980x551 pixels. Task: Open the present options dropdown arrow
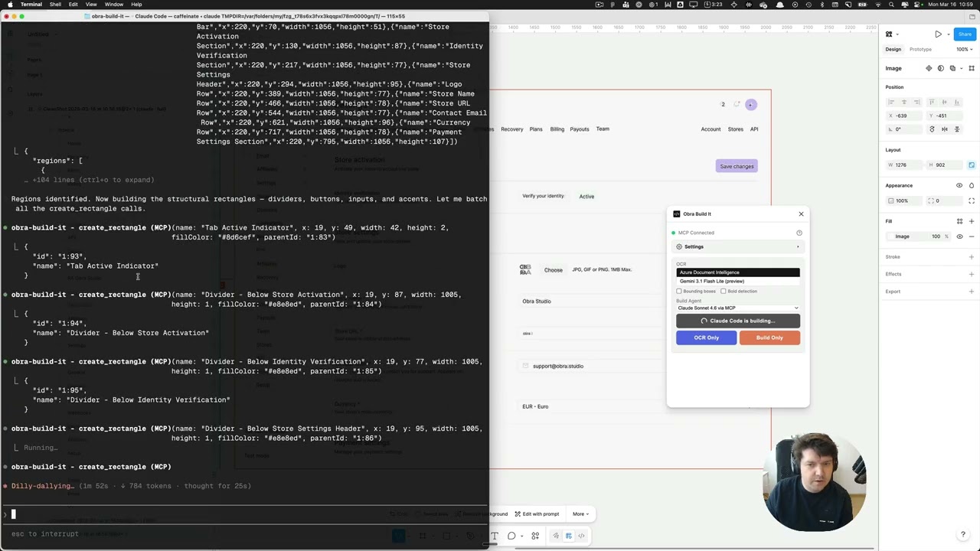[x=948, y=34]
